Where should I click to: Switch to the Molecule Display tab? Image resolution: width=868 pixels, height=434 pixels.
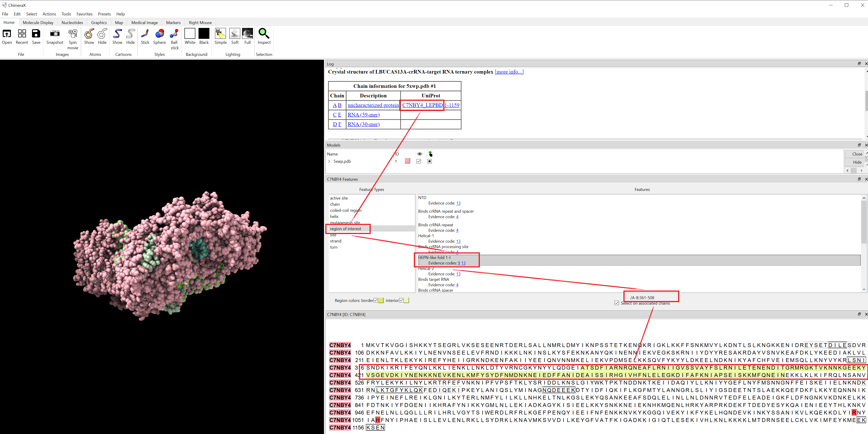pos(38,23)
